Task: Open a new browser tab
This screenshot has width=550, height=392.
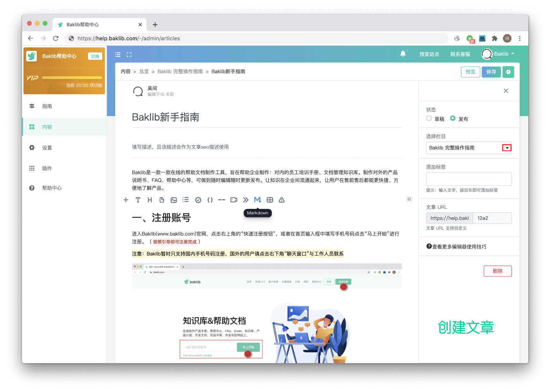Action: click(x=155, y=25)
